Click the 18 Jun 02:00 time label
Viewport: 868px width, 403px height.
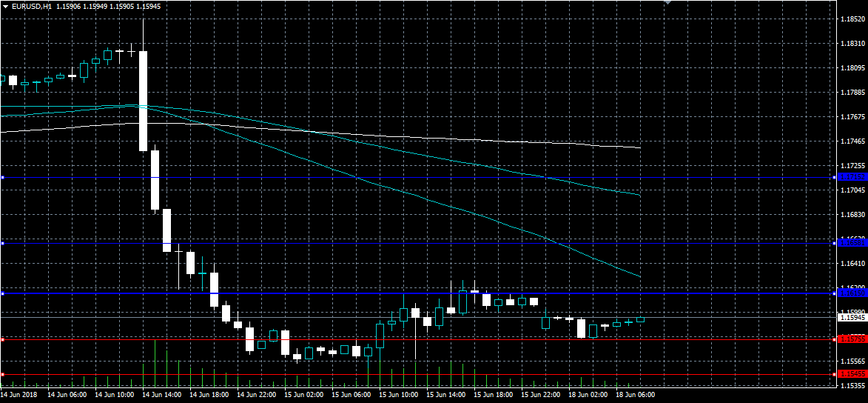click(x=588, y=395)
